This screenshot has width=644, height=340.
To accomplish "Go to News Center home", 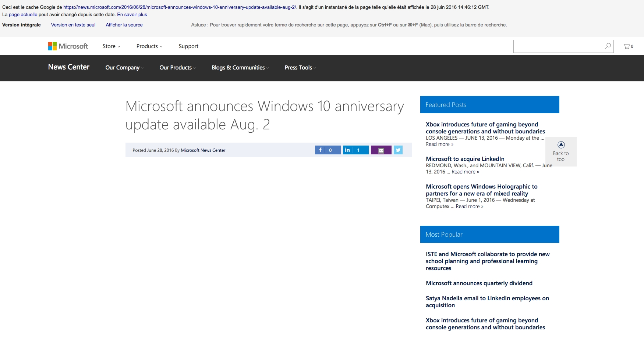I will coord(69,67).
